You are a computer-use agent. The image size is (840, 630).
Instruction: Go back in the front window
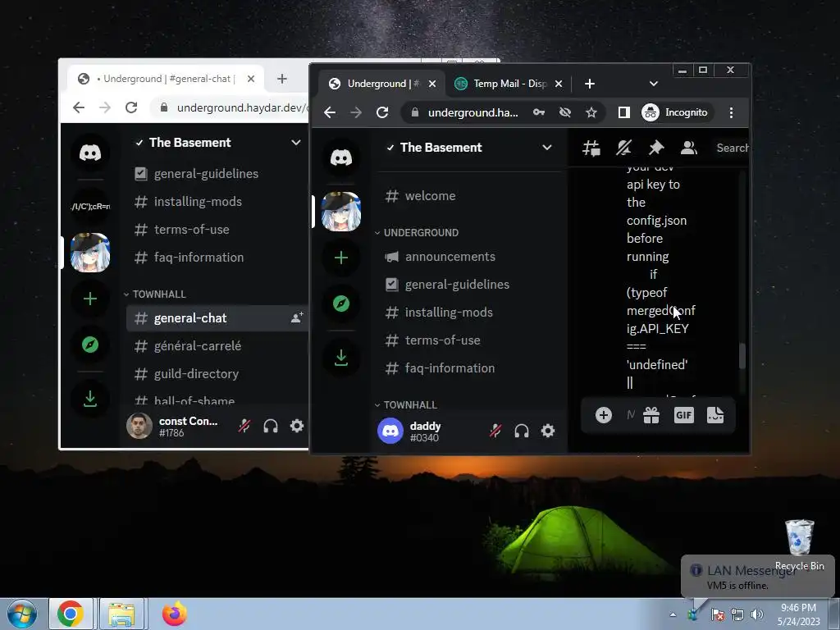pyautogui.click(x=330, y=112)
